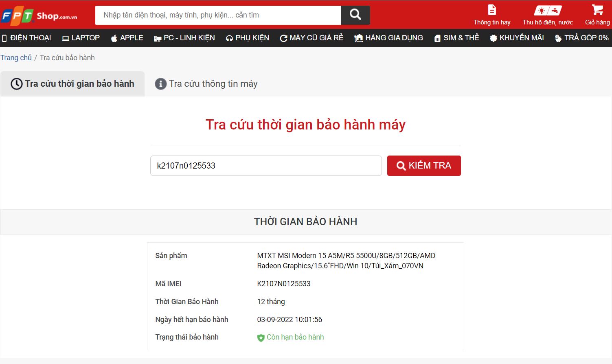612x364 pixels.
Task: Select the APPLE menu item
Action: pyautogui.click(x=127, y=38)
